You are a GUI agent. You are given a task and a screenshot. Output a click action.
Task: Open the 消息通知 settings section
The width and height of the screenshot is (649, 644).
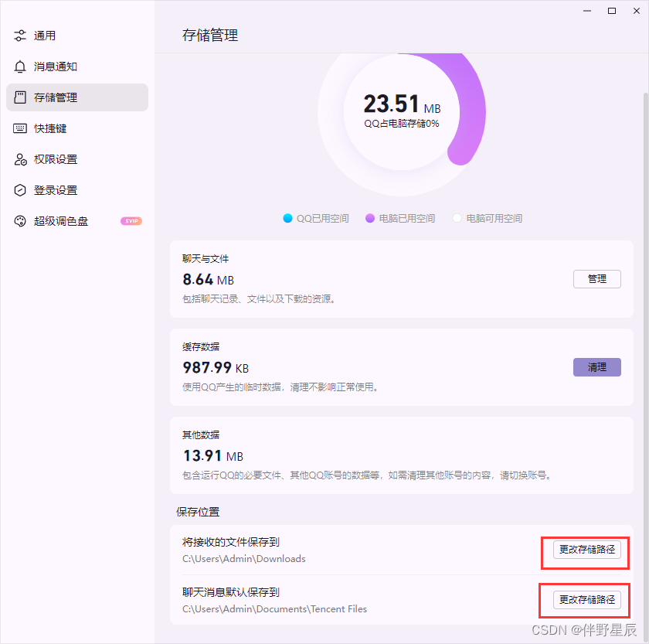(x=77, y=66)
